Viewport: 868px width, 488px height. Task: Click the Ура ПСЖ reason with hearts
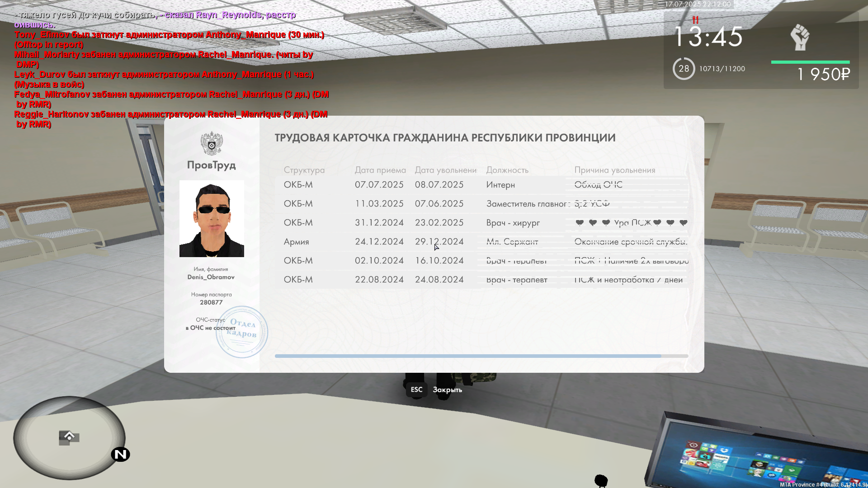632,222
